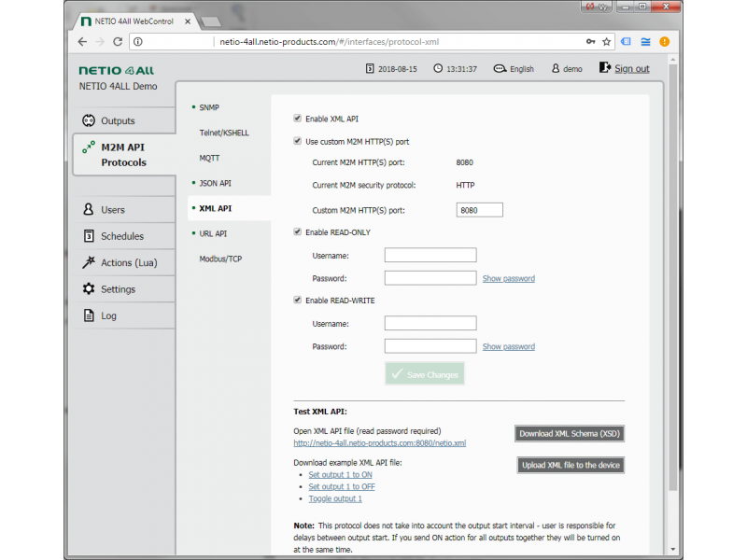Download Toggle output 1 example
Screen dimensions: 747x560
tap(335, 498)
